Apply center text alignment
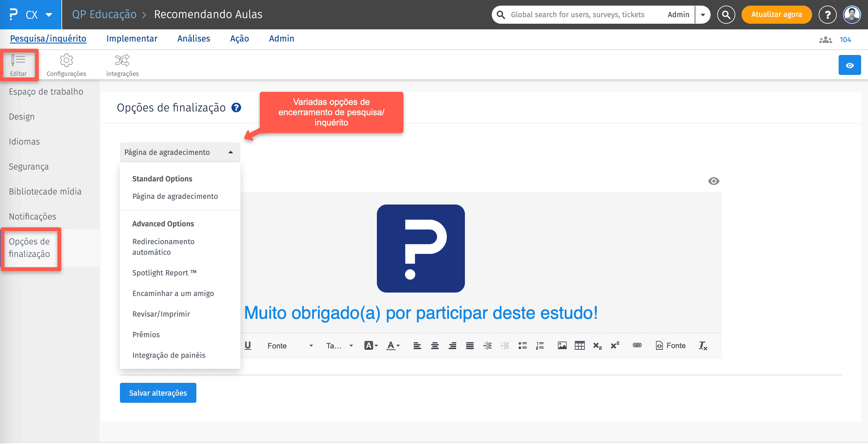 coord(435,345)
